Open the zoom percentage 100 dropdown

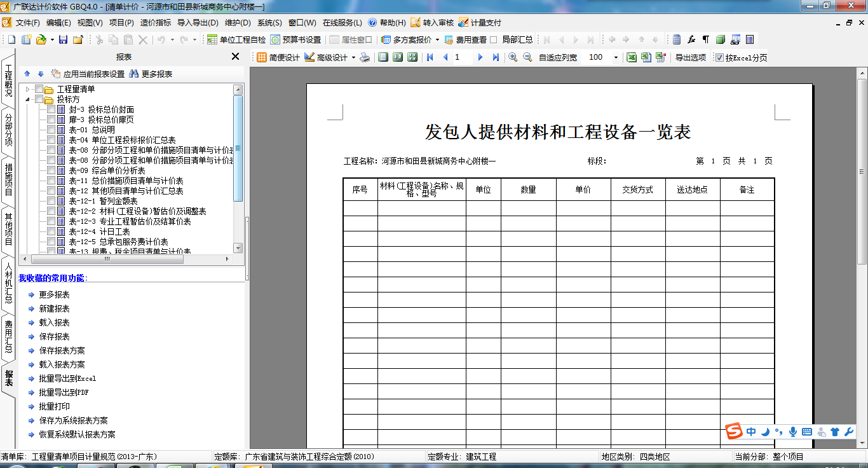(616, 57)
